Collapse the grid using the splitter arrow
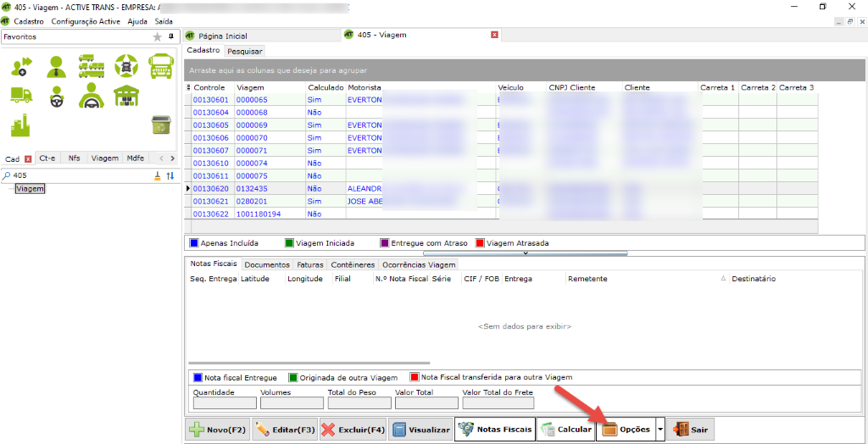This screenshot has width=868, height=444. coord(526,253)
